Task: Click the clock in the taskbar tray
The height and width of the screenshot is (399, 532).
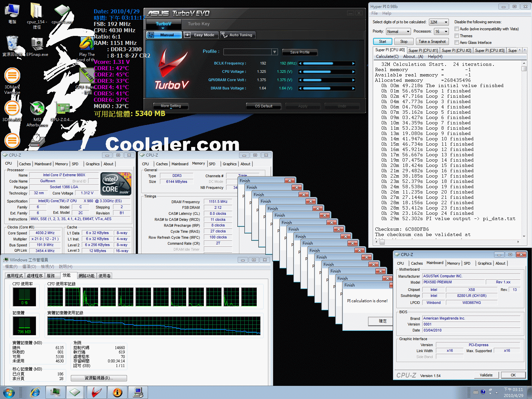Action: click(x=513, y=392)
